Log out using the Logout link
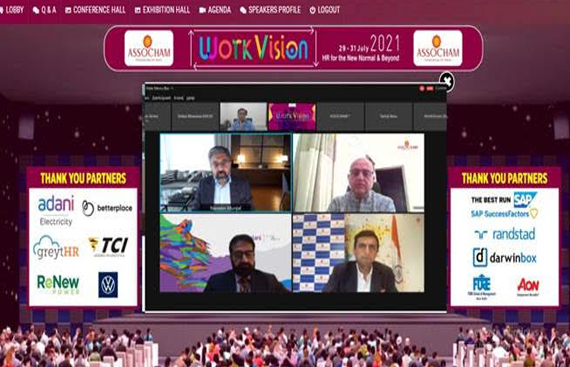The image size is (570, 367). point(325,10)
